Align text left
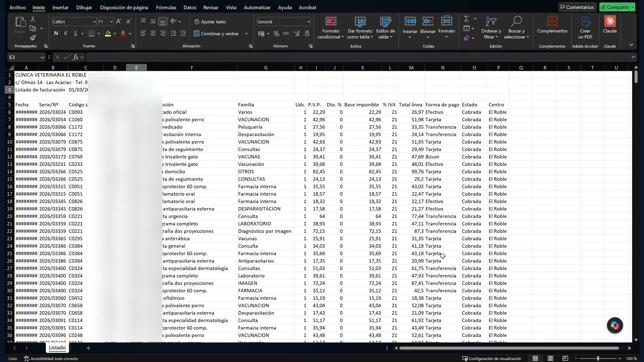 [143, 33]
